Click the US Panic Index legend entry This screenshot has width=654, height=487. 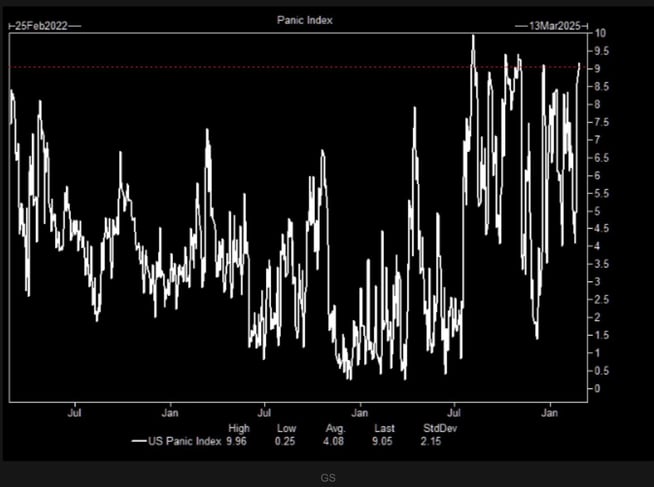pyautogui.click(x=176, y=441)
